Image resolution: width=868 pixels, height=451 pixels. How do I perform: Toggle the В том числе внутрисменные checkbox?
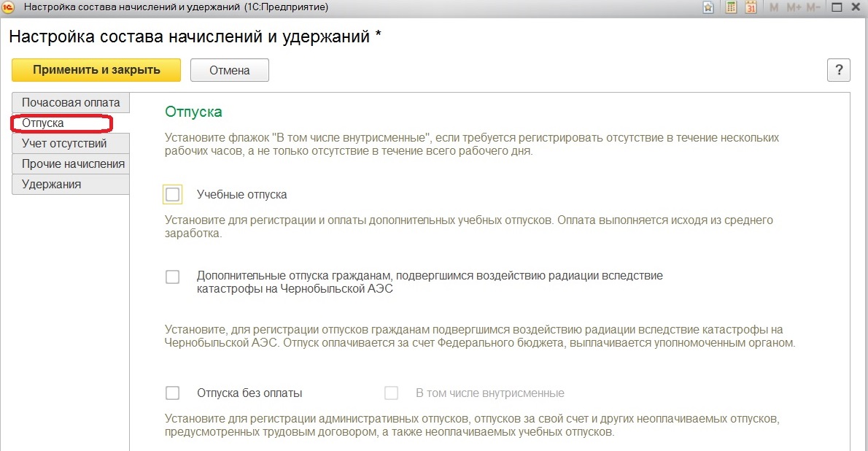click(392, 393)
